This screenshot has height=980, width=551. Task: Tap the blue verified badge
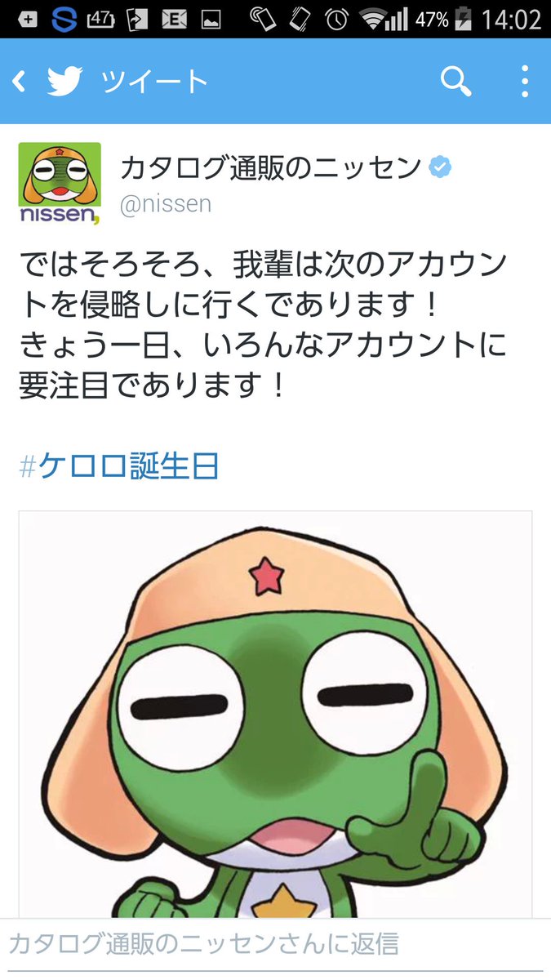coord(441,168)
